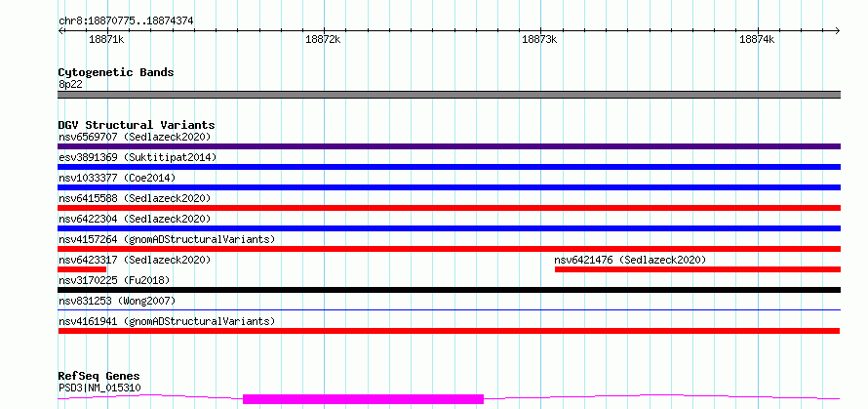
Task: Click the 18874k ruler tick label
Action: point(757,40)
